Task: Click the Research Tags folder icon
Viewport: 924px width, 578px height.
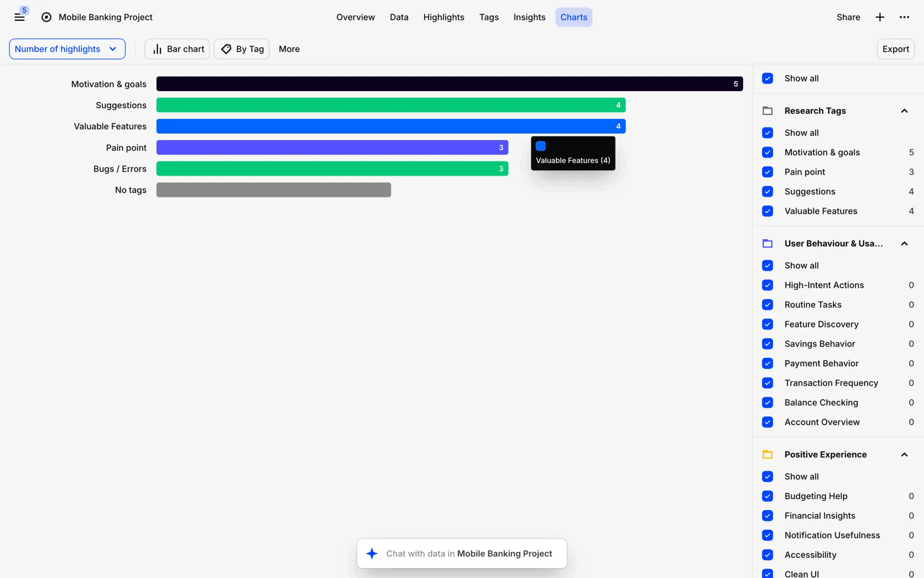Action: click(768, 111)
